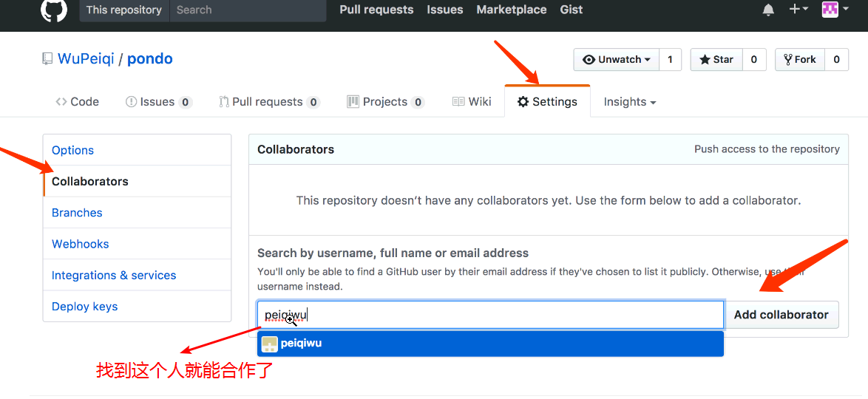868x399 pixels.
Task: Open the user avatar menu
Action: point(835,9)
